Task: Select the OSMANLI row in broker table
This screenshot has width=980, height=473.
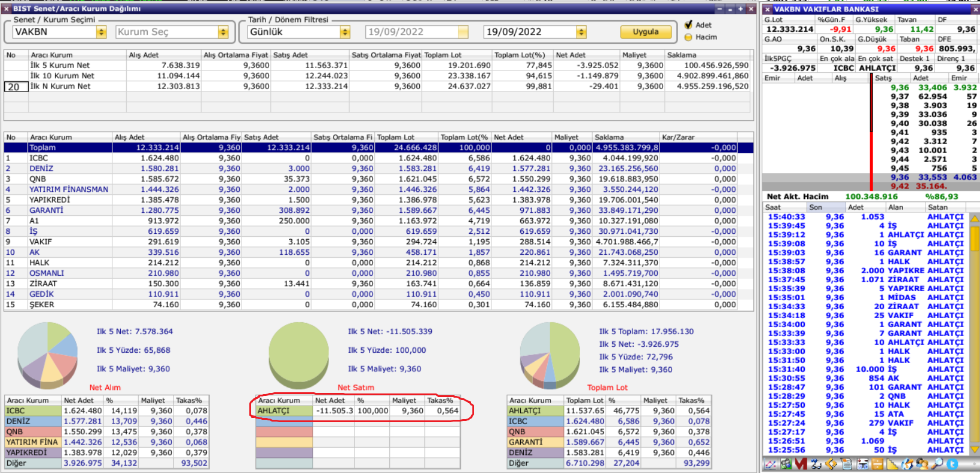Action: click(378, 273)
